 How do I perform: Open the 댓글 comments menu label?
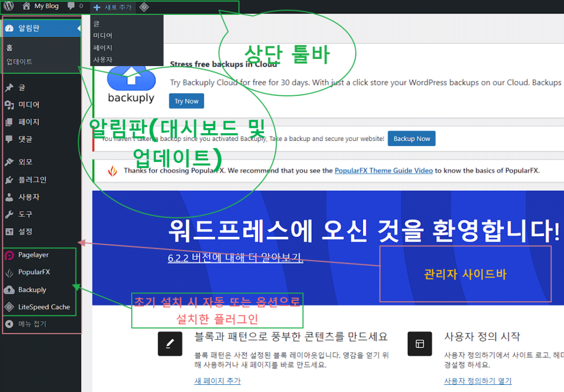(x=25, y=139)
